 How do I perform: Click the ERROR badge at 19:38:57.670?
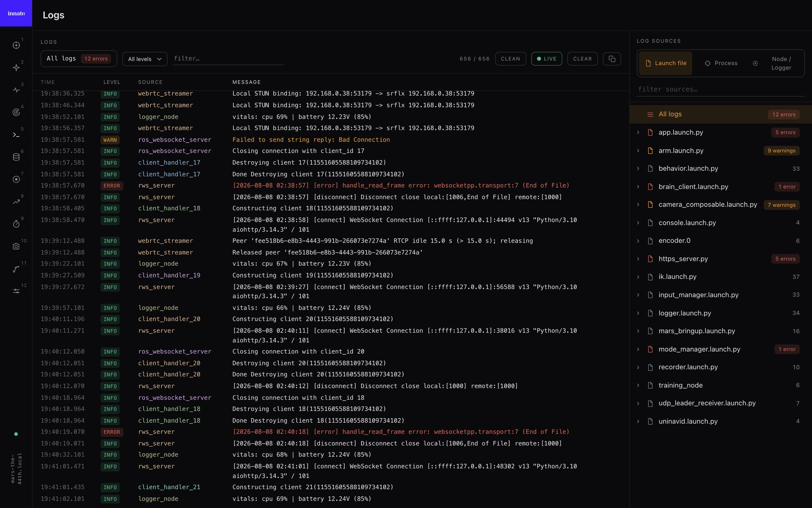click(112, 186)
